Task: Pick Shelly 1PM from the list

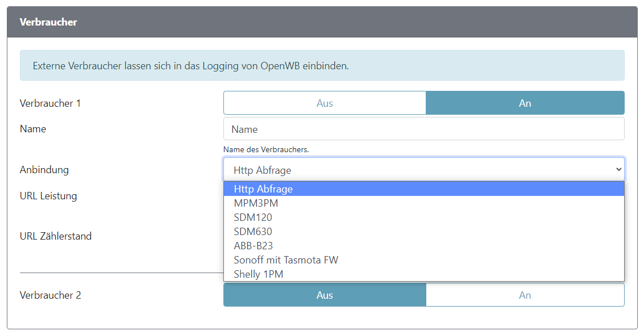Action: click(258, 274)
